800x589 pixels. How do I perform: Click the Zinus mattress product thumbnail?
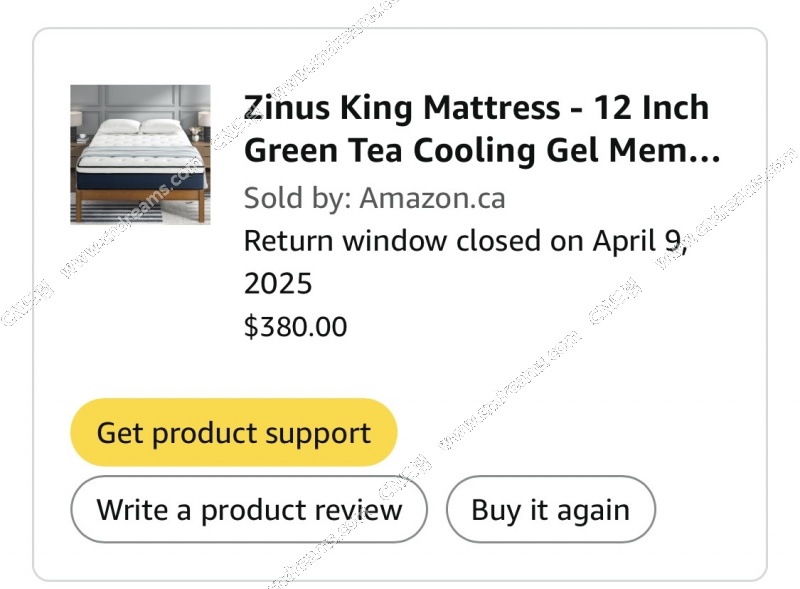coord(140,154)
